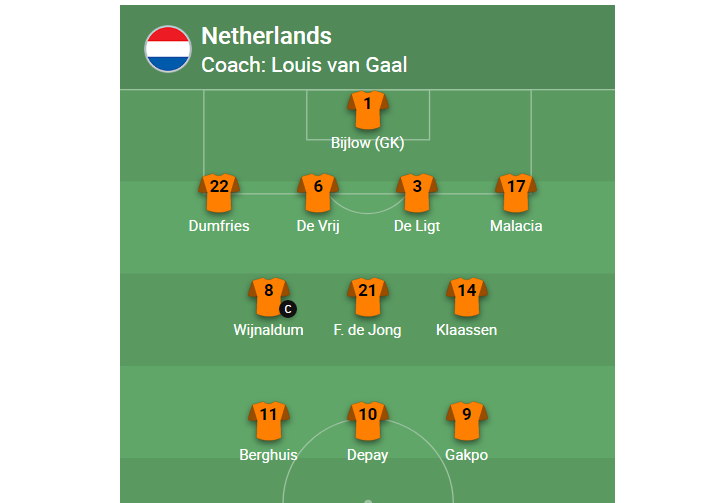
Task: Click the Netherlands team name heading
Action: [266, 36]
